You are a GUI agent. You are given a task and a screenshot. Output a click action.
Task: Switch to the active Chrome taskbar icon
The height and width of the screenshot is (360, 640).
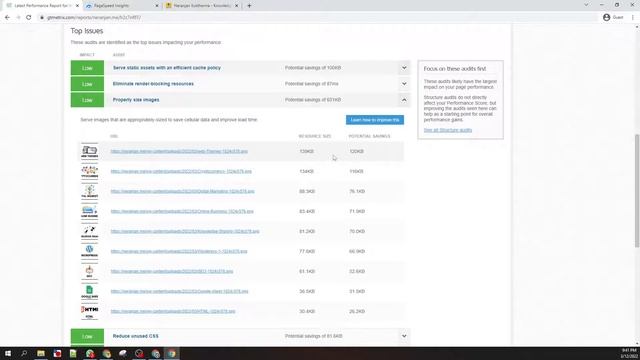click(x=172, y=353)
